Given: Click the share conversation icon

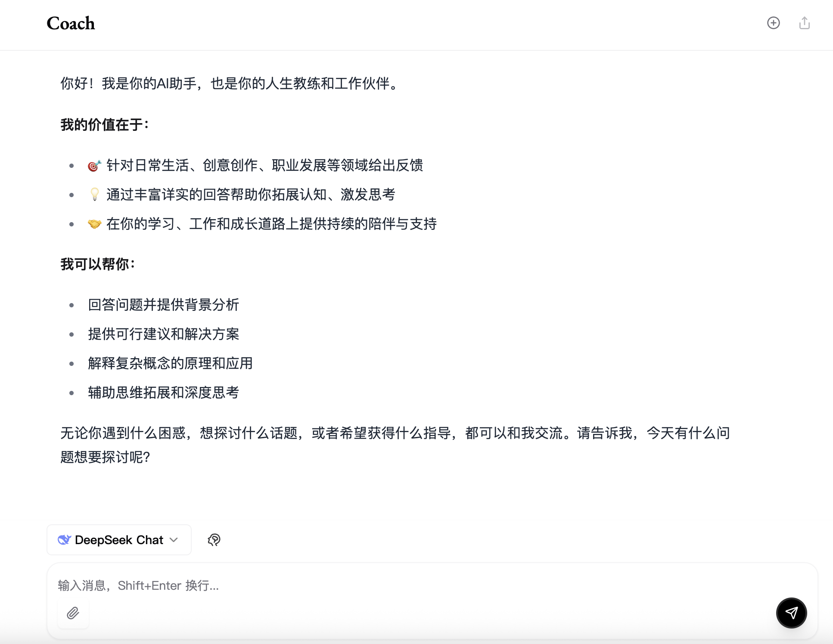Looking at the screenshot, I should tap(804, 23).
